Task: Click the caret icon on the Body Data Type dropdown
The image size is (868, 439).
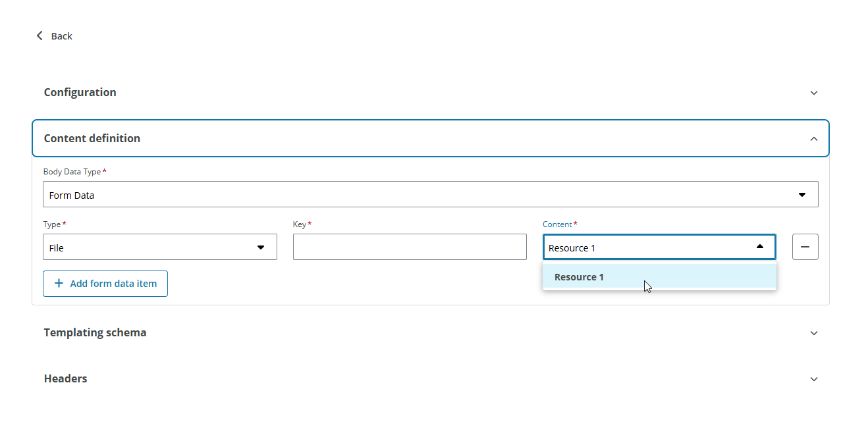Action: point(802,194)
